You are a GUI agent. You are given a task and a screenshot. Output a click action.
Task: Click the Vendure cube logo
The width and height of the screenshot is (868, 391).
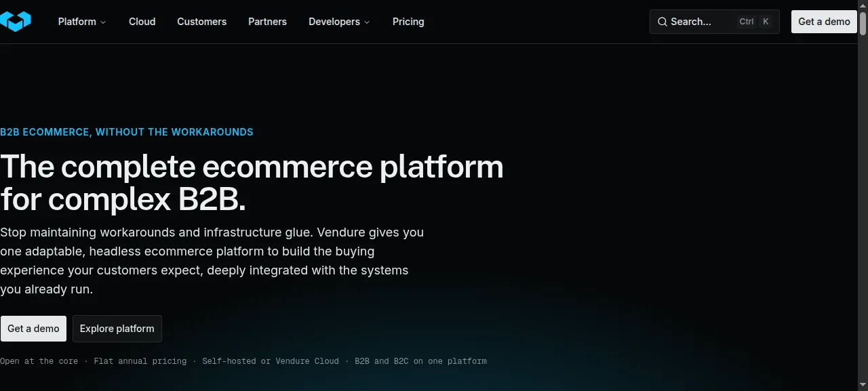15,22
